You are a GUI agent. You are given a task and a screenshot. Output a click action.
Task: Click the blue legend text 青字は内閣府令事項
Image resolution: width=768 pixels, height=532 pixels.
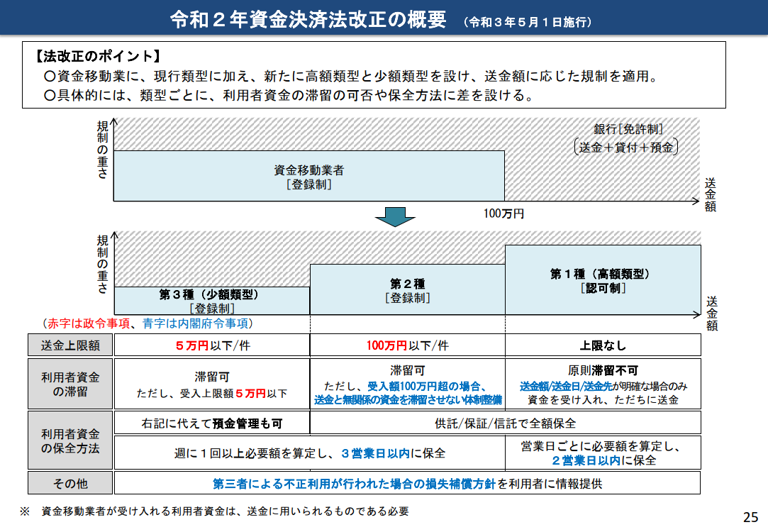click(x=196, y=323)
